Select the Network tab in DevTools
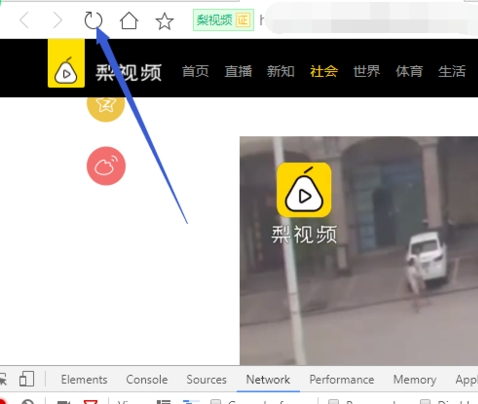The height and width of the screenshot is (404, 478). click(x=268, y=380)
